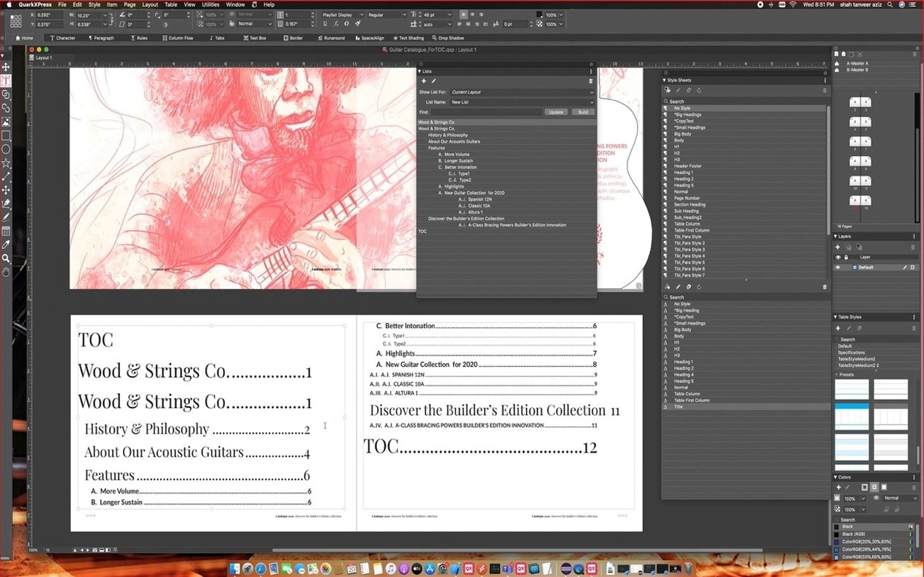The width and height of the screenshot is (924, 577).
Task: Open the Style menu
Action: pos(94,4)
